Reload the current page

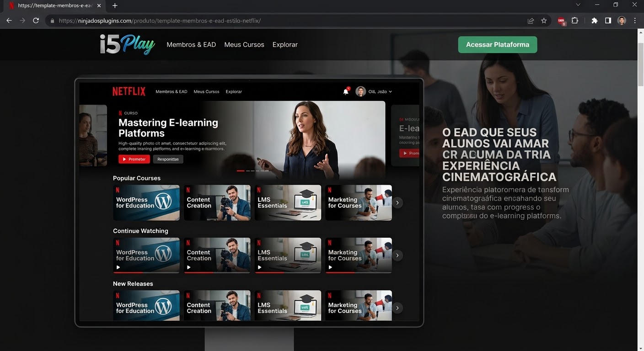36,21
